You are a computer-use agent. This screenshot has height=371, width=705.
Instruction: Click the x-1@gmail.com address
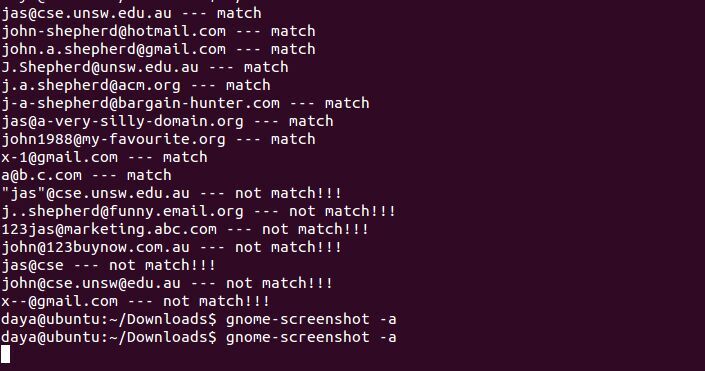point(59,157)
